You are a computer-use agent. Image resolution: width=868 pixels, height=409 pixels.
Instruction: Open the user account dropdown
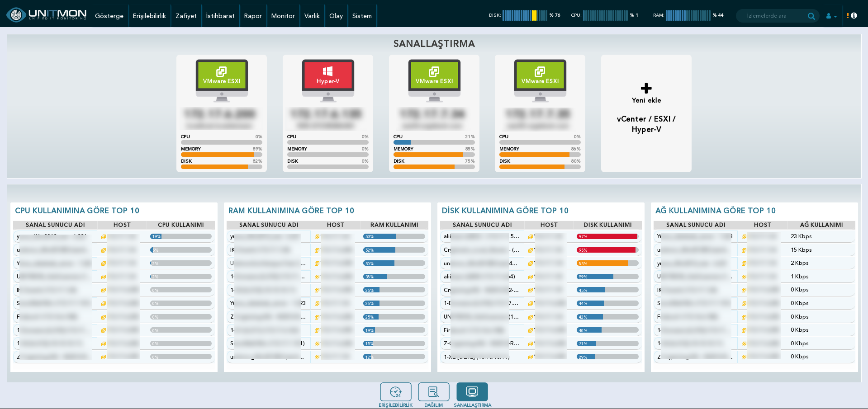[831, 16]
